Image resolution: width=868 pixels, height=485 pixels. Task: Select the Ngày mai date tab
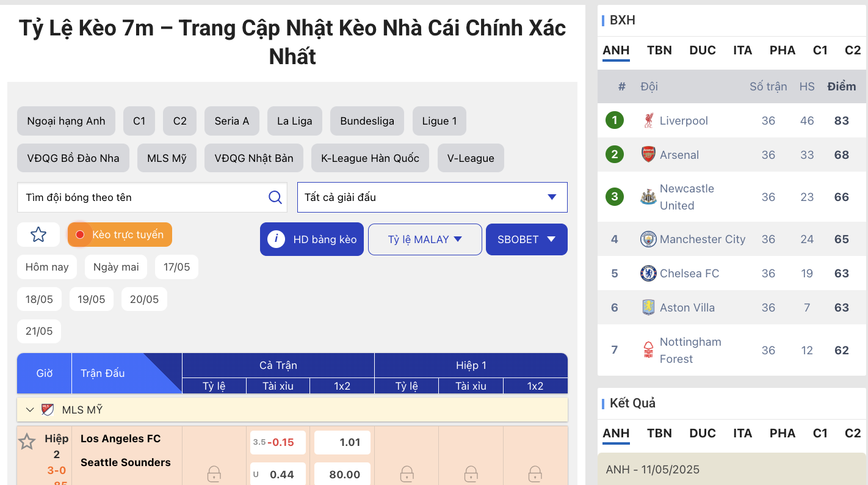click(116, 267)
